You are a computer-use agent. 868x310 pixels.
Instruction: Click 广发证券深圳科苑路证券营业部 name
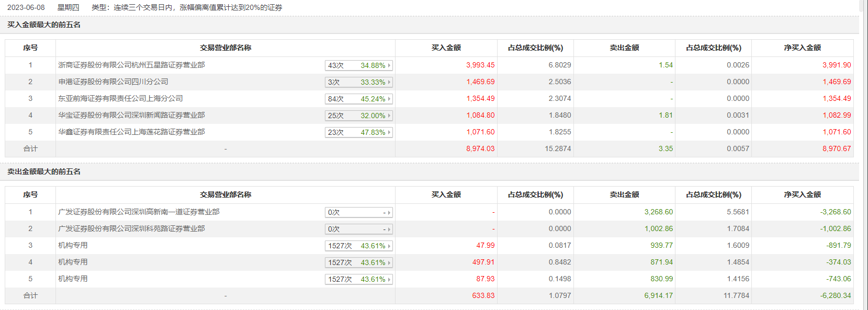coord(131,228)
